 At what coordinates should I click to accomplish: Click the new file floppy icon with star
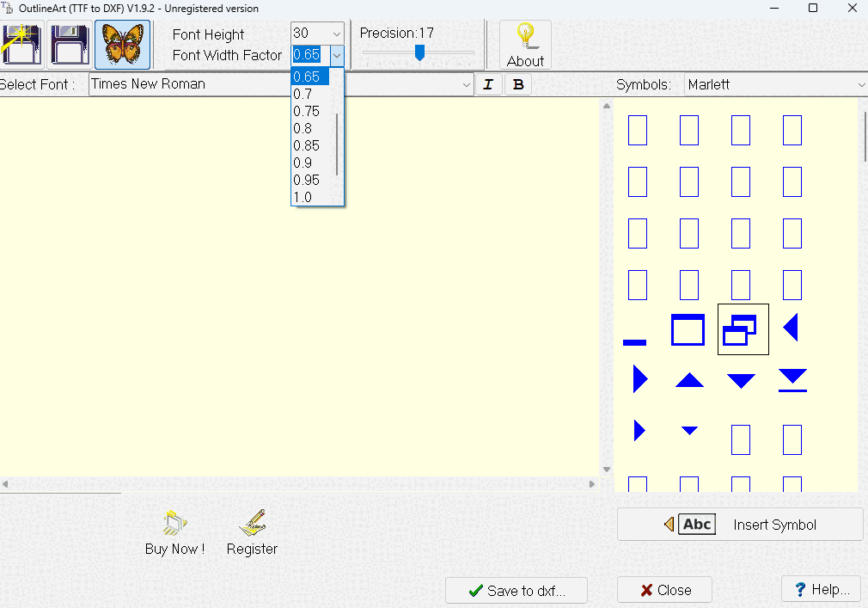point(21,45)
